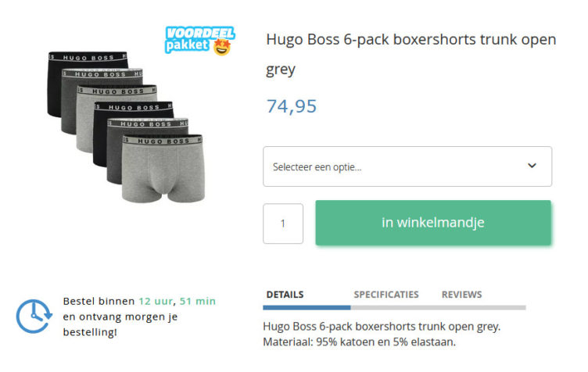The width and height of the screenshot is (588, 372).
Task: Click the Bestel binnen delivery message
Action: point(139,317)
